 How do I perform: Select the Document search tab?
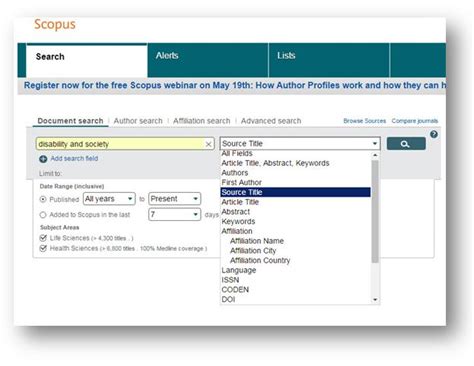tap(70, 121)
